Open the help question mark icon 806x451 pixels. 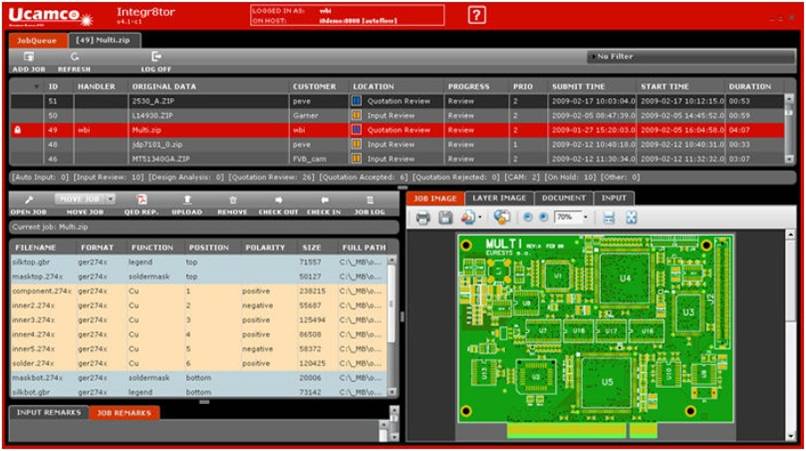[x=477, y=15]
